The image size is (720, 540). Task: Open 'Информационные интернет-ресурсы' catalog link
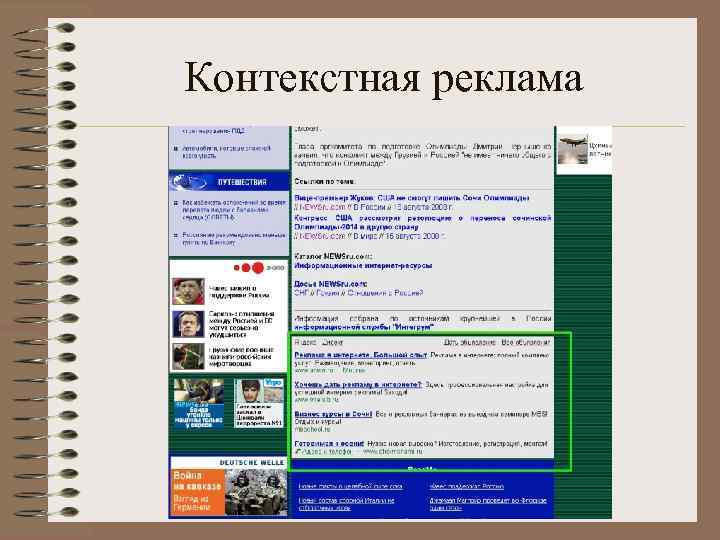pos(363,265)
